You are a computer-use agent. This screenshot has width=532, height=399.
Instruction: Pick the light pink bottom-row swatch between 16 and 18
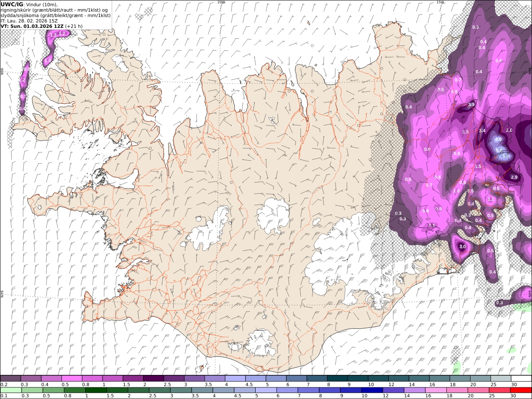(435, 390)
